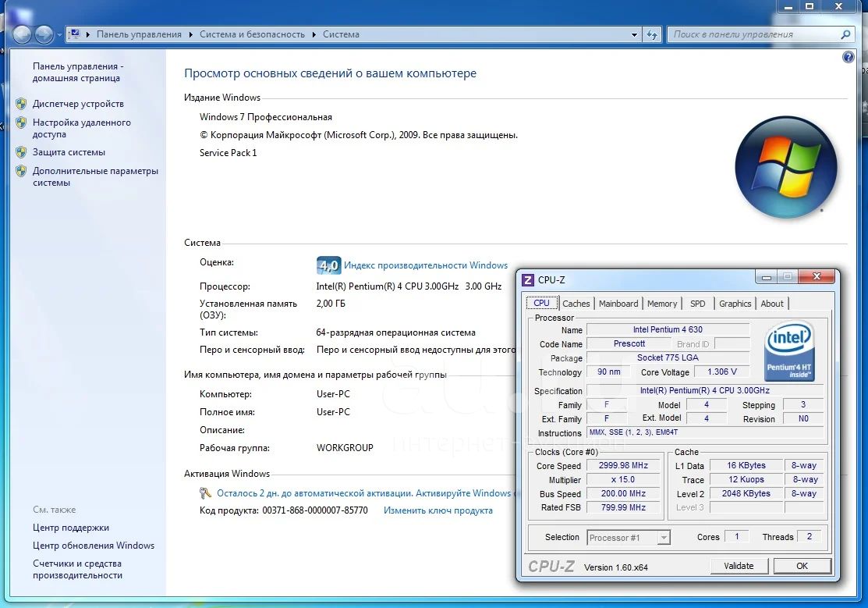Open the recent pages dropdown arrow beside Forward
868x608 pixels.
click(x=58, y=35)
